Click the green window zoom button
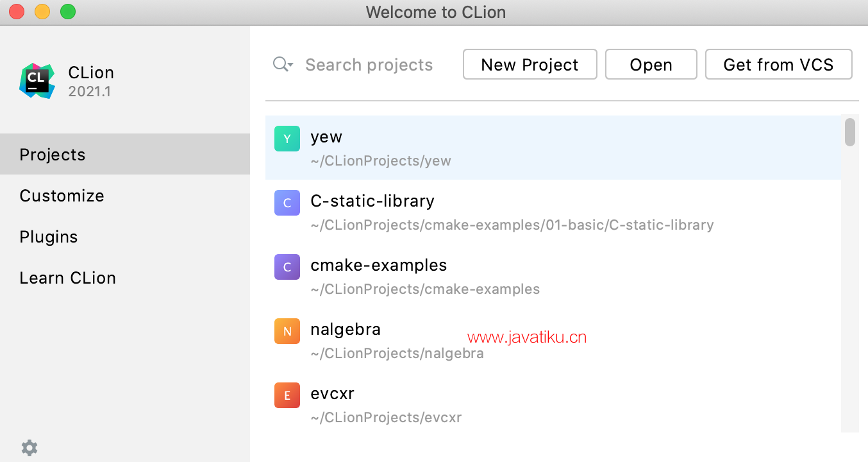The image size is (868, 462). click(67, 12)
